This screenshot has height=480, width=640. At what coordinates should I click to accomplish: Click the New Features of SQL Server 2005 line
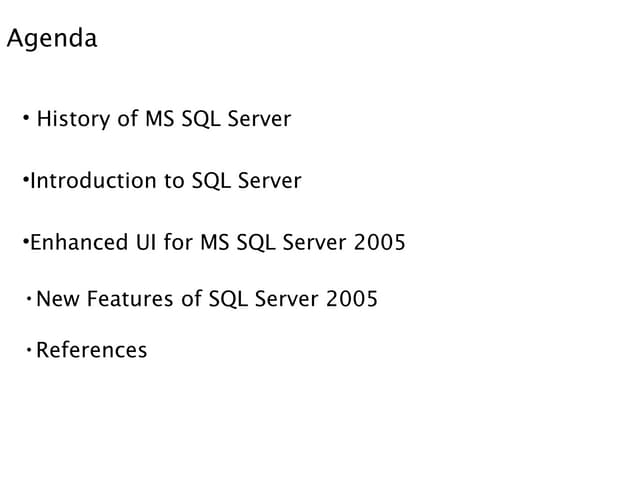pyautogui.click(x=206, y=299)
